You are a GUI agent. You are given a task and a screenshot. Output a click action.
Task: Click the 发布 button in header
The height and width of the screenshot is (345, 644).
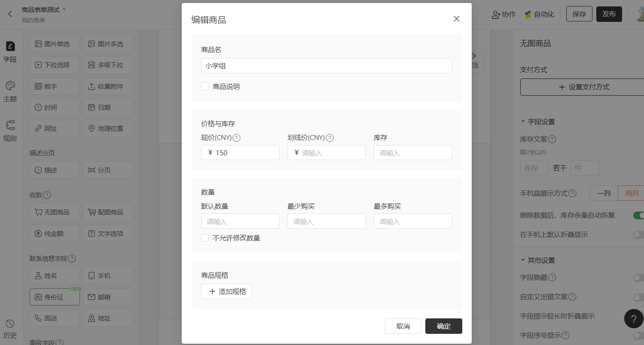[x=609, y=14]
